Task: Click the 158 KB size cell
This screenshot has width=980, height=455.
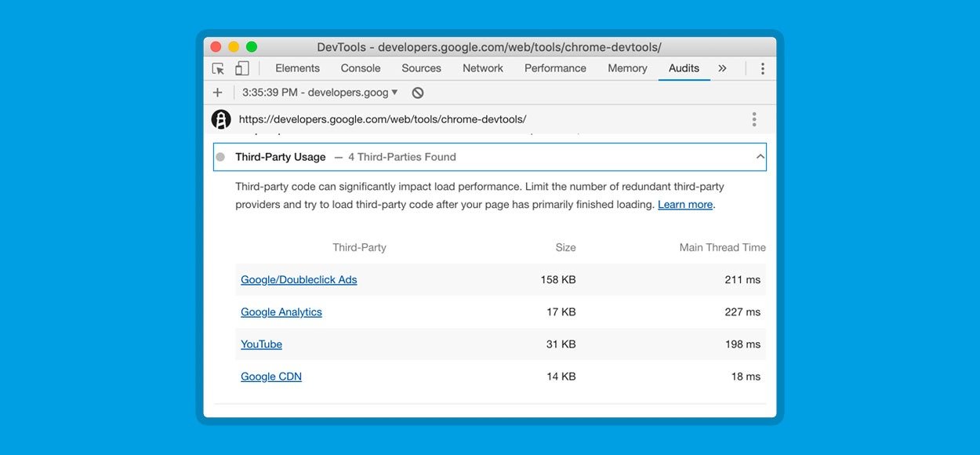Action: point(558,280)
